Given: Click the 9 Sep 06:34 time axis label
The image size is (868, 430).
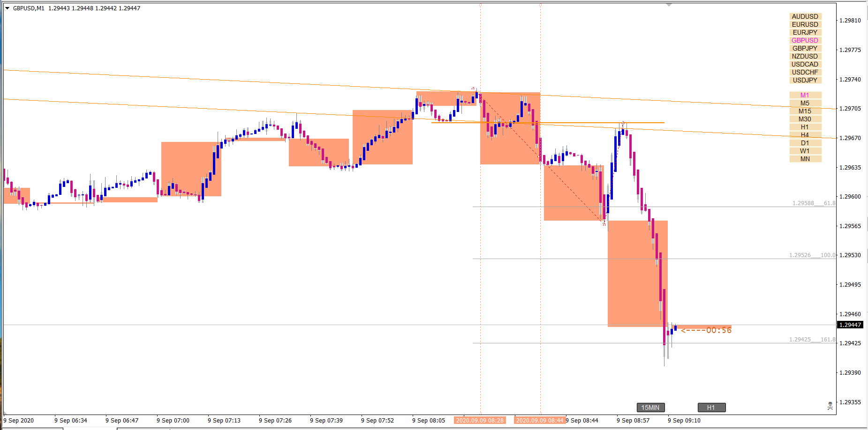Looking at the screenshot, I should click(x=71, y=421).
